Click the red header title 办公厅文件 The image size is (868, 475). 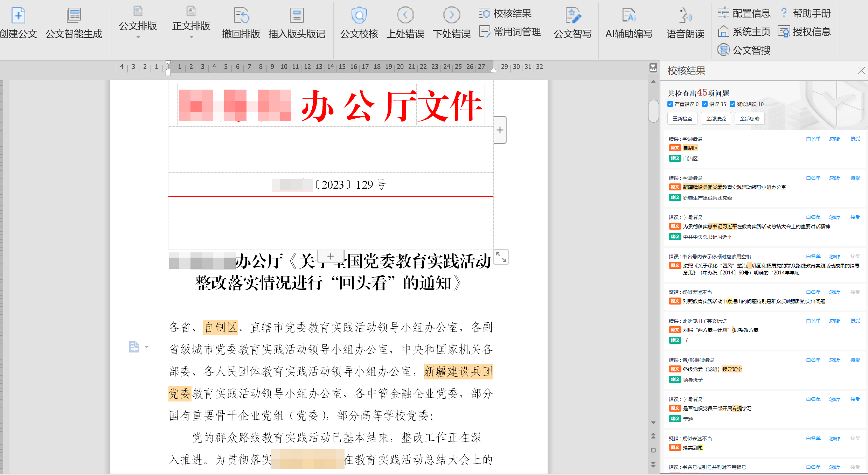(391, 106)
